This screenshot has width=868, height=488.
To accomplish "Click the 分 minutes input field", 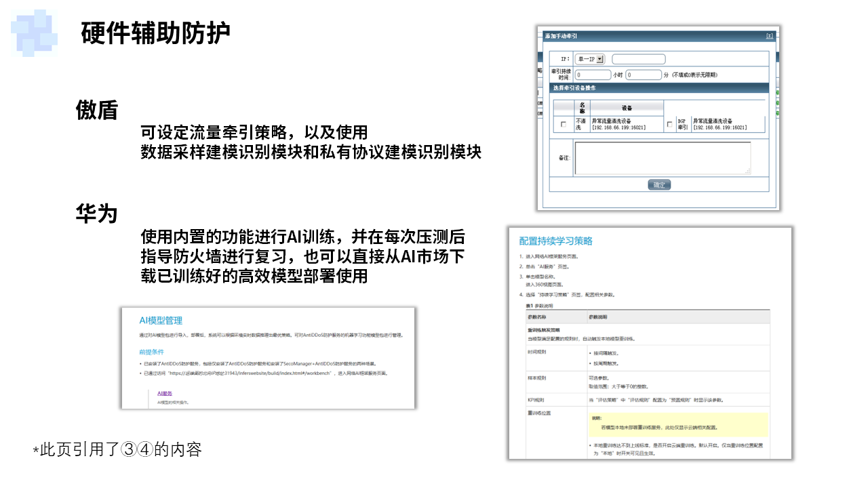I will [x=643, y=75].
